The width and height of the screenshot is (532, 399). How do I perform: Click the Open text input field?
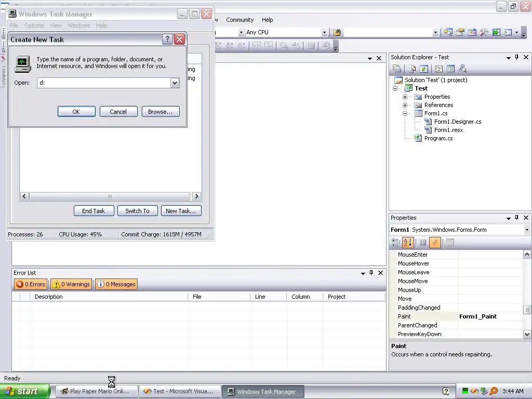tap(104, 83)
